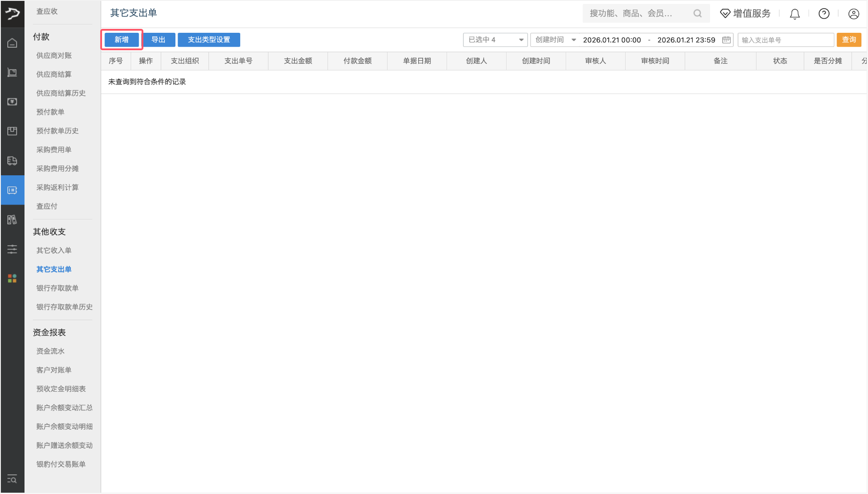Click the package/goods module icon
Viewport: 868px width, 494px height.
click(12, 131)
